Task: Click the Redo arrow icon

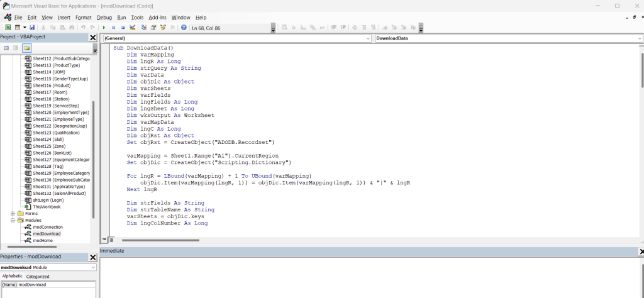Action: tap(92, 28)
